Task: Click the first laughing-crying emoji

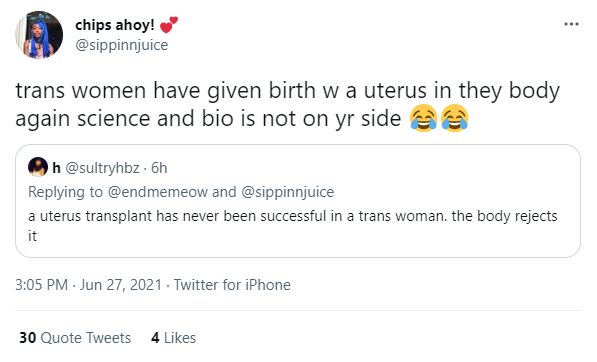Action: point(423,118)
